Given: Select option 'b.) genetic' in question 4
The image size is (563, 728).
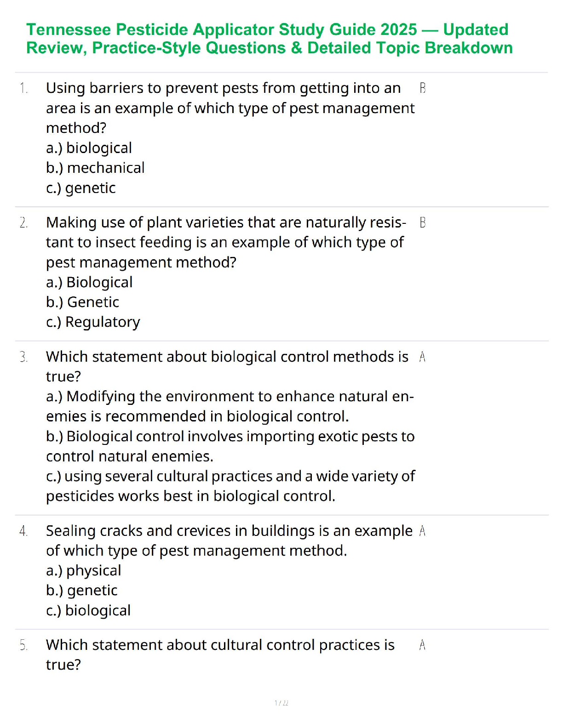Looking at the screenshot, I should click(x=82, y=591).
